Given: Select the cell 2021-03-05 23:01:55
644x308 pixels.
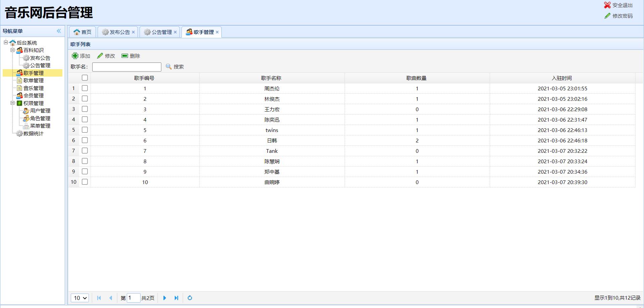Looking at the screenshot, I should [x=562, y=88].
